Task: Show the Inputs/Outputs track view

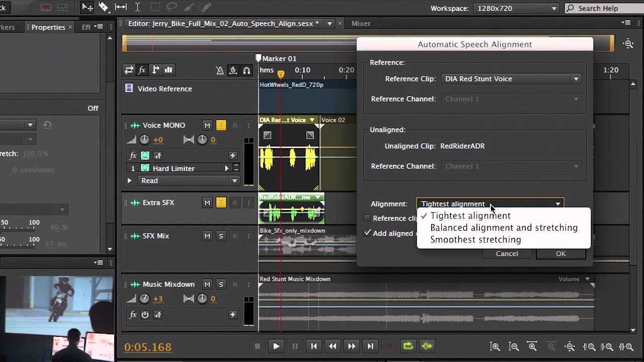Action: [x=129, y=70]
